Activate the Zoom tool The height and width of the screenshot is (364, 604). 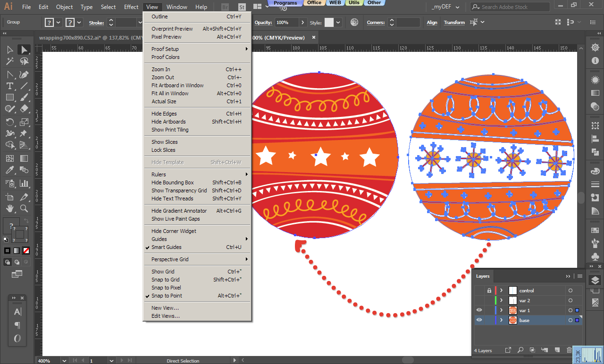pos(24,208)
